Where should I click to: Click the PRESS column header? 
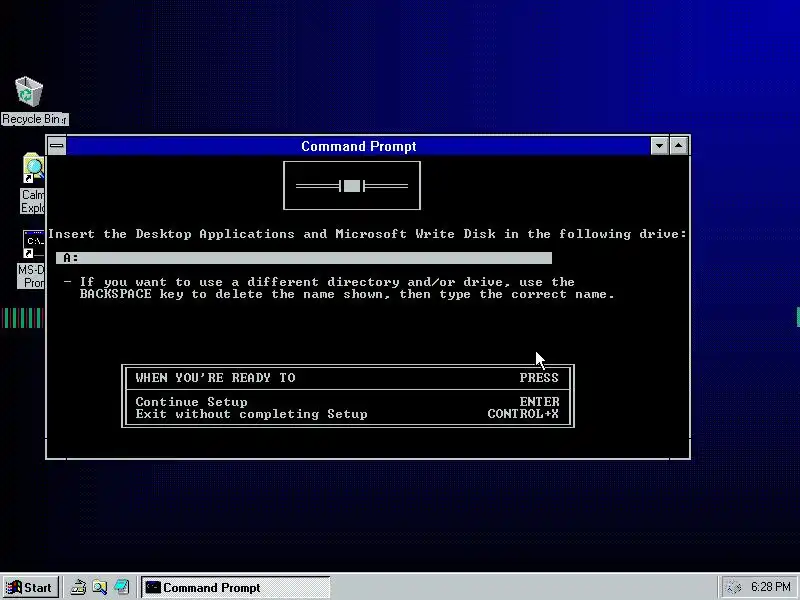[x=539, y=378]
